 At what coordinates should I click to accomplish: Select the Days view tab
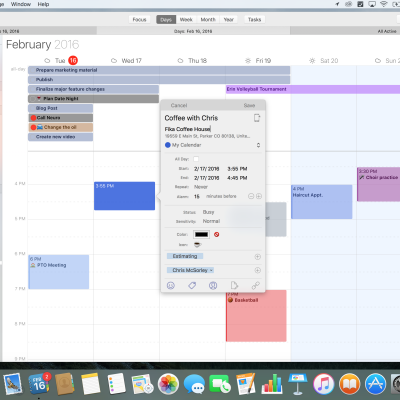click(x=166, y=20)
